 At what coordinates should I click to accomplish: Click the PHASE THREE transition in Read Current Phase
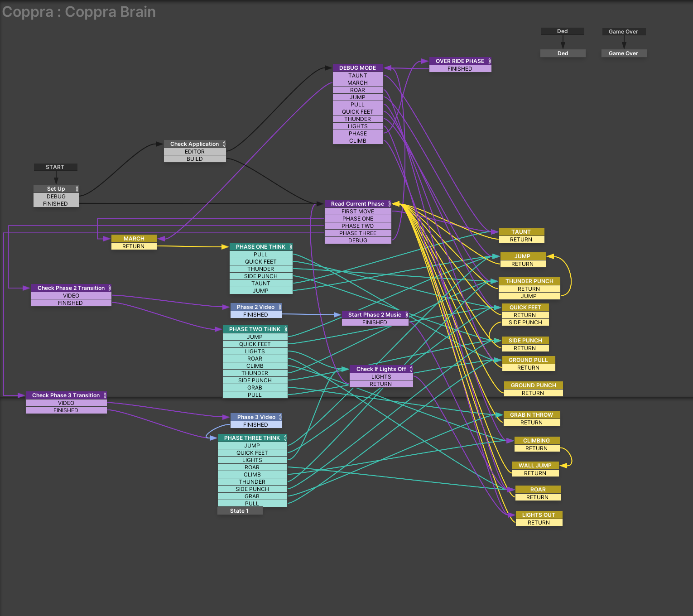357,233
